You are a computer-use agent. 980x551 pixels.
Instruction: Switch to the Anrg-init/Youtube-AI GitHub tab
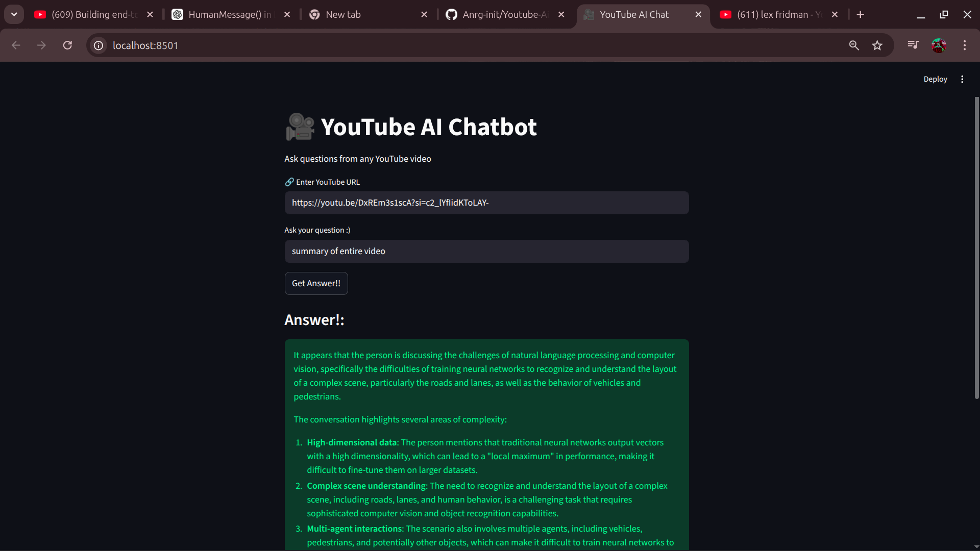coord(505,14)
